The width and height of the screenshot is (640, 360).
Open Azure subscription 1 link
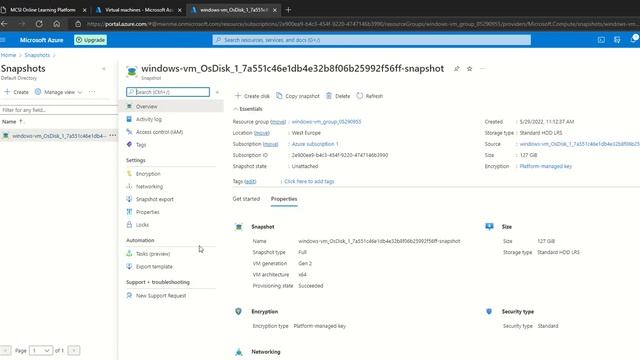point(315,144)
